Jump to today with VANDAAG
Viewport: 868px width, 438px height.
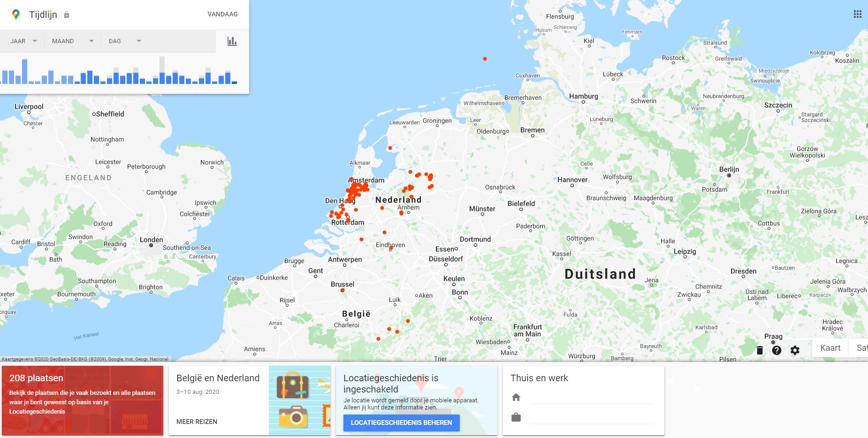[222, 14]
